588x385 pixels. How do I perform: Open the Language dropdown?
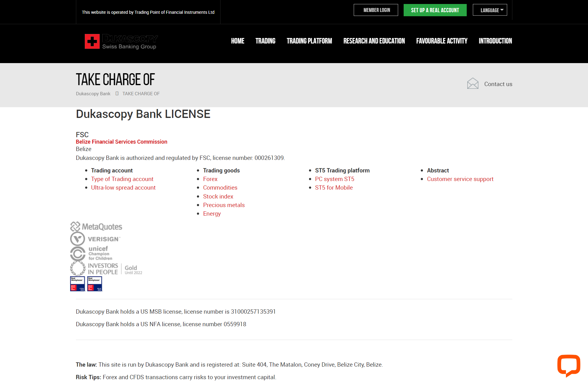click(490, 10)
